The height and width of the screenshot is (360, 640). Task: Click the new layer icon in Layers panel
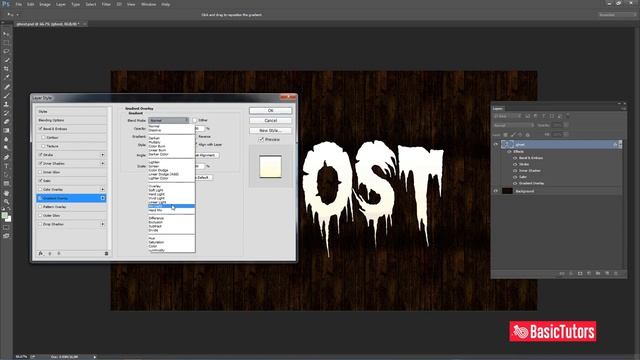pyautogui.click(x=607, y=273)
